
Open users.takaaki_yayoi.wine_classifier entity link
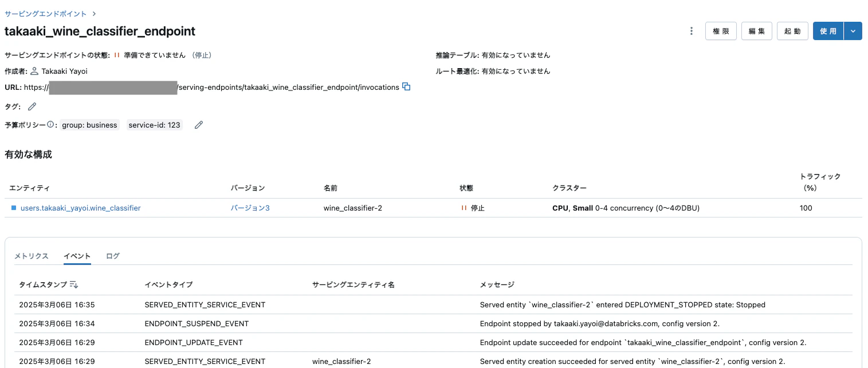click(80, 208)
